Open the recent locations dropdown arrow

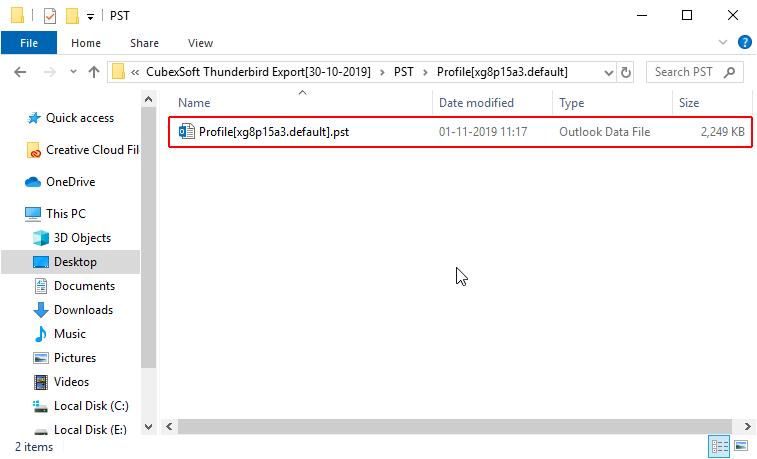(x=73, y=72)
